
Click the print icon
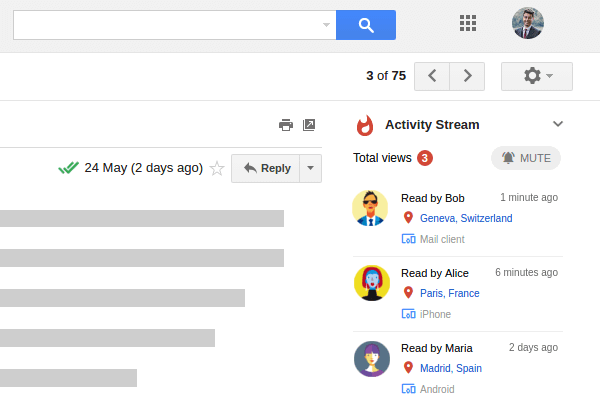[x=286, y=125]
